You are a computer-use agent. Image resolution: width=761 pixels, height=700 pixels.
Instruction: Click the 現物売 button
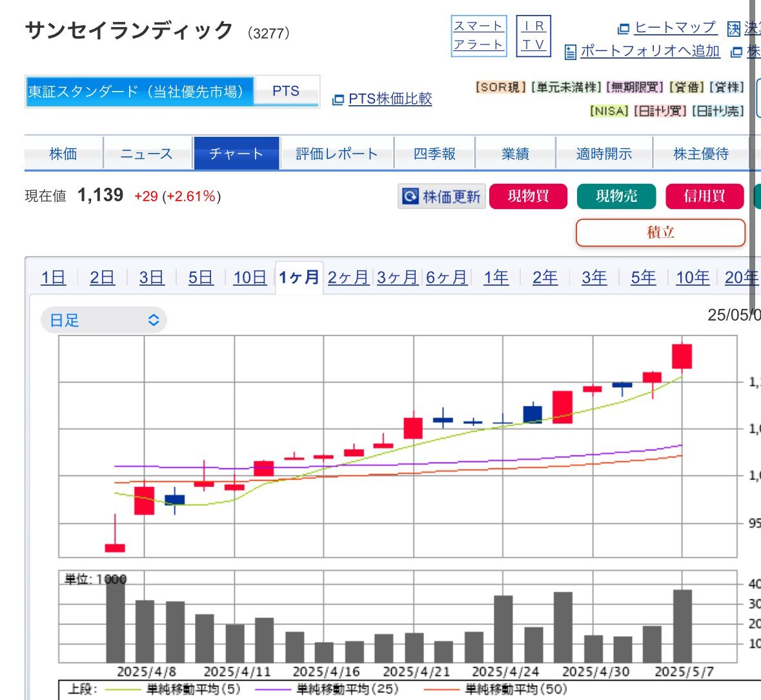coord(616,196)
